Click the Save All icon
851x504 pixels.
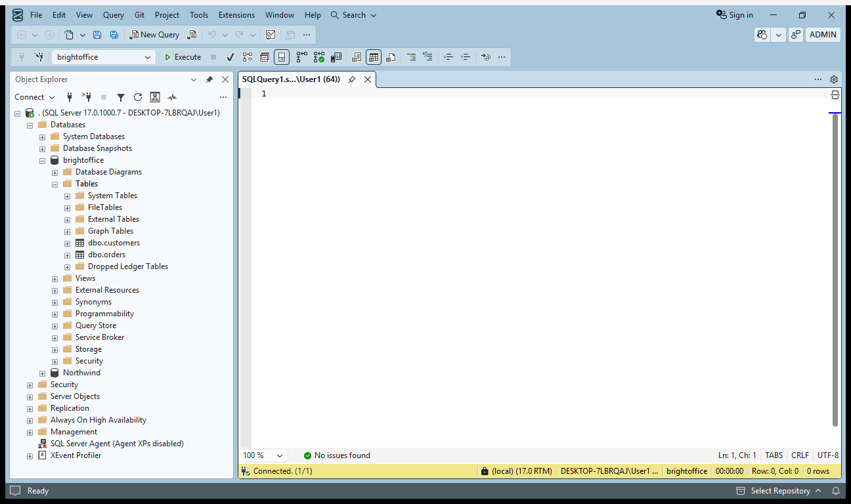[114, 35]
